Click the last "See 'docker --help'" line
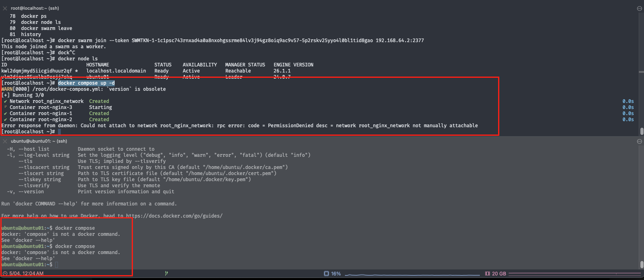644x280 pixels. pyautogui.click(x=28, y=259)
